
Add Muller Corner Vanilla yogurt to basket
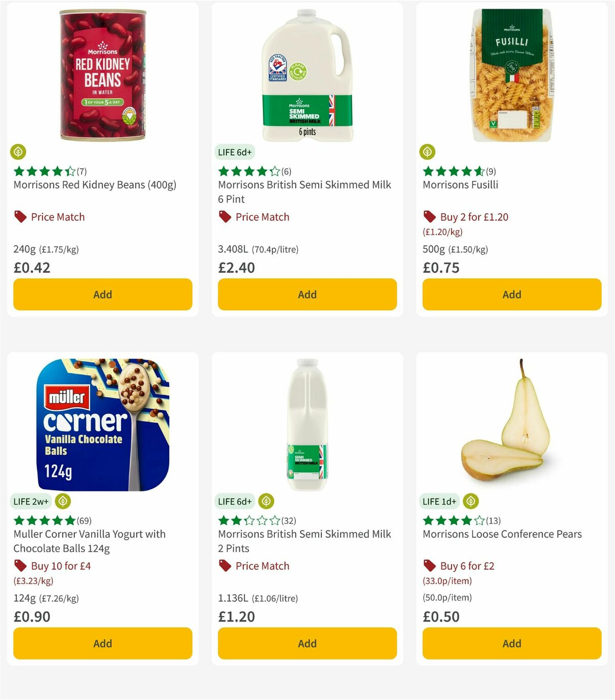pos(102,643)
